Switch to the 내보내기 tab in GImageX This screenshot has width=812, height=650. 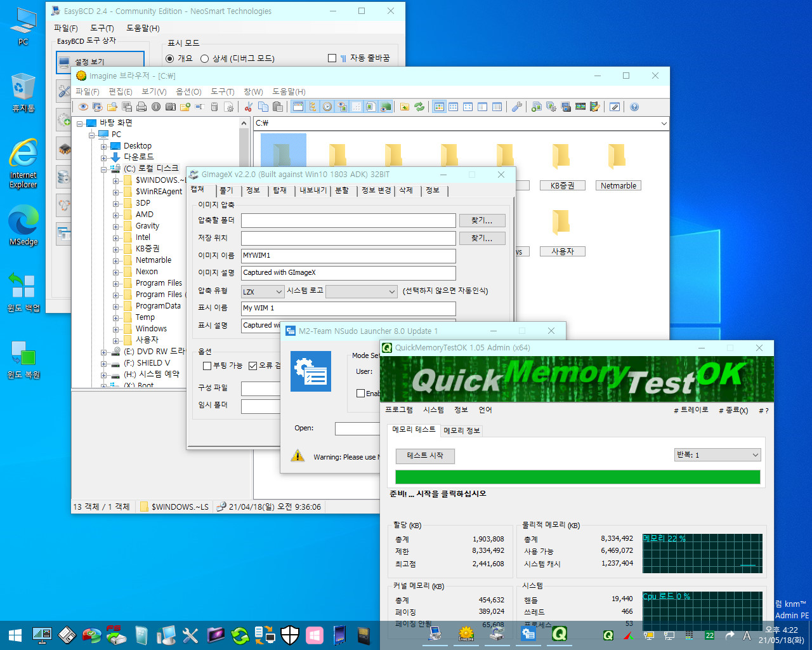click(x=313, y=190)
